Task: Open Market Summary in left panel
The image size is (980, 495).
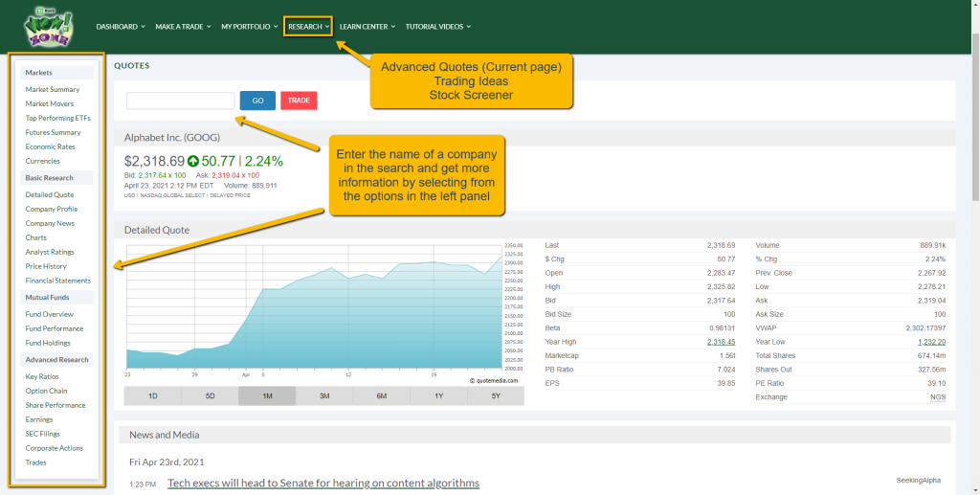Action: coord(53,89)
